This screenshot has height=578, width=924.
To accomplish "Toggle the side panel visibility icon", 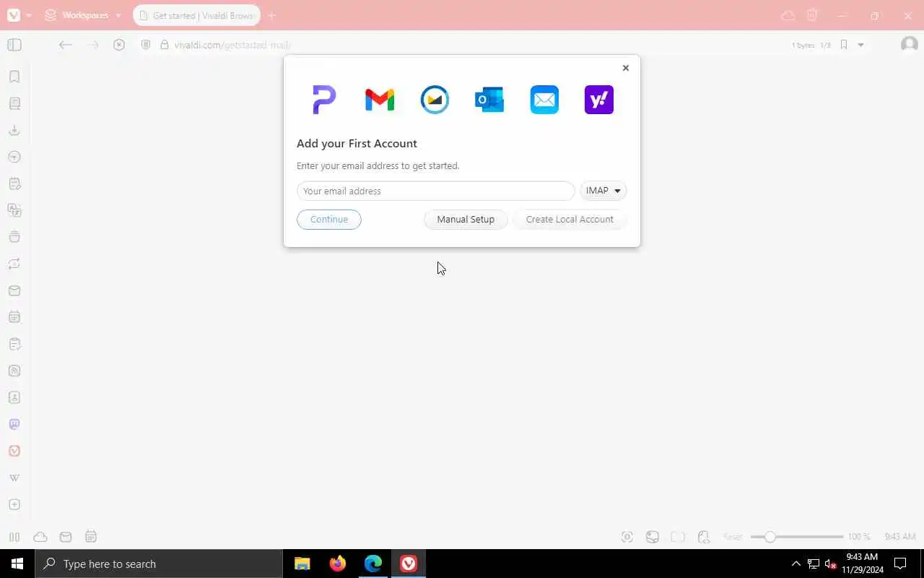I will tap(14, 45).
